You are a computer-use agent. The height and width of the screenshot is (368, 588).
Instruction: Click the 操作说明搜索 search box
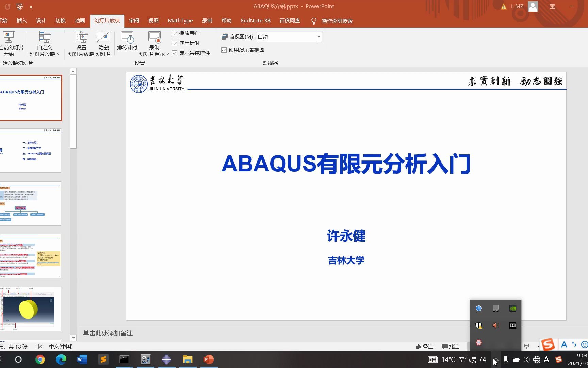tap(337, 21)
